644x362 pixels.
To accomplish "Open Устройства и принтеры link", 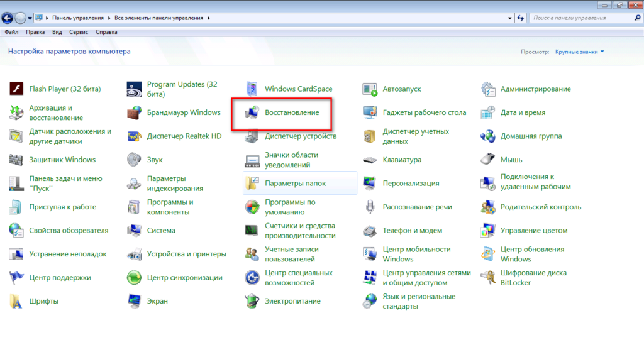I will [x=186, y=254].
